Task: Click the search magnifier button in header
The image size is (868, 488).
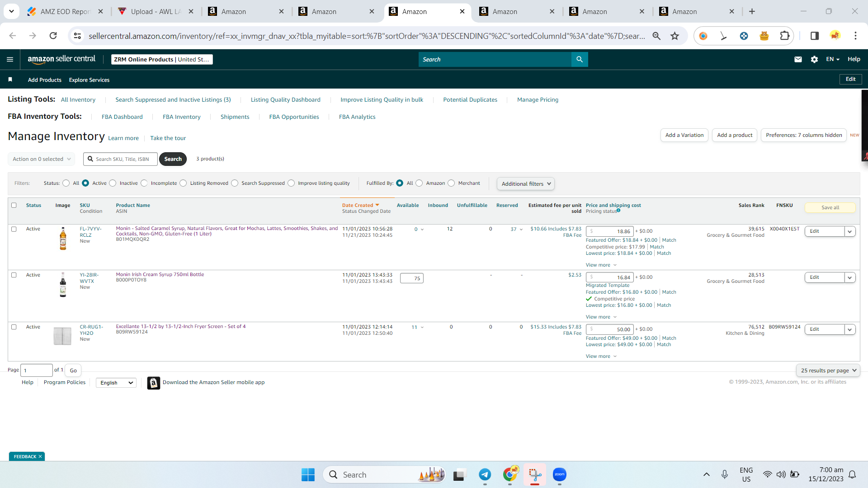Action: coord(580,59)
